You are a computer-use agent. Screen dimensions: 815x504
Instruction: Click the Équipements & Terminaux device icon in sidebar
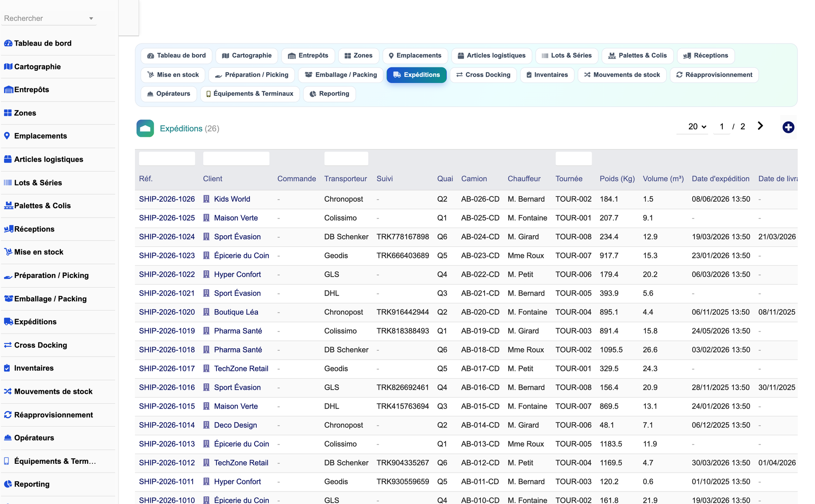point(6,461)
